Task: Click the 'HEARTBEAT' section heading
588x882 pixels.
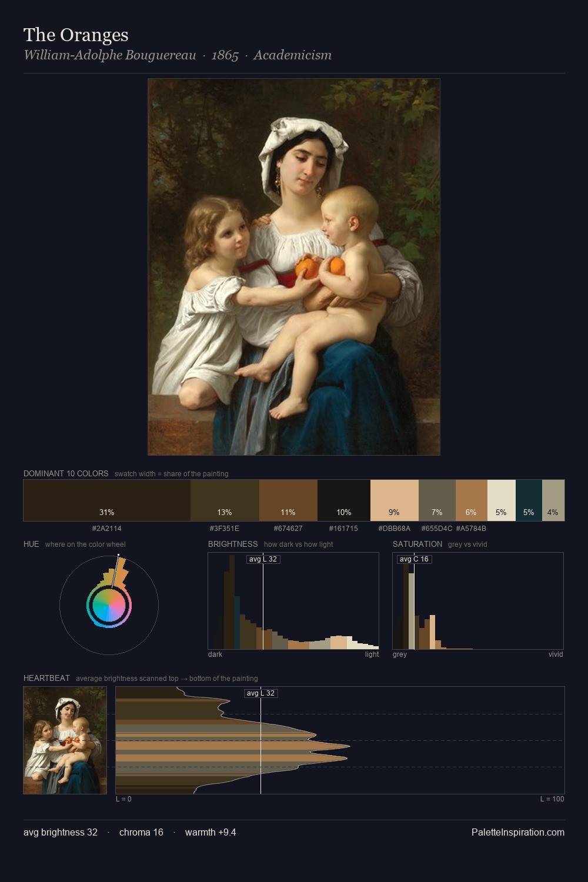Action: click(x=46, y=678)
